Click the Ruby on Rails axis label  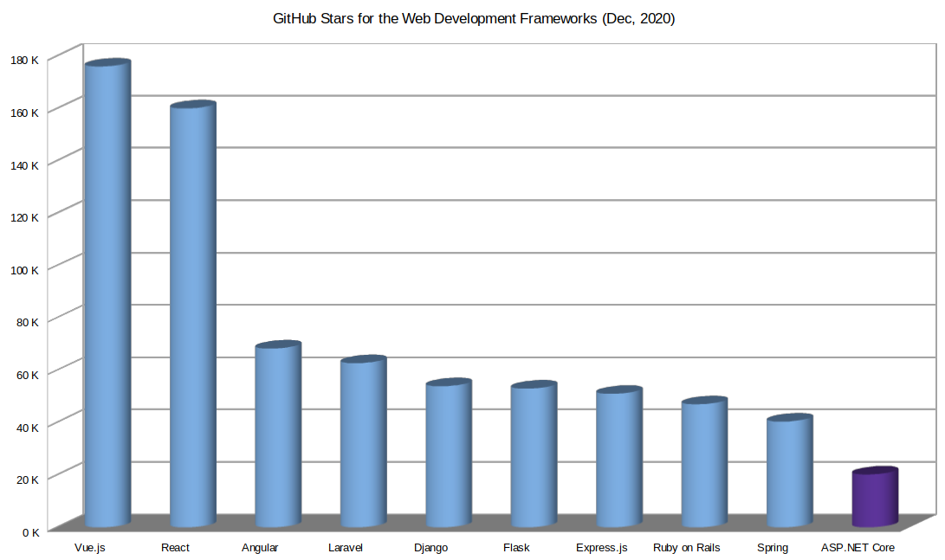point(687,548)
